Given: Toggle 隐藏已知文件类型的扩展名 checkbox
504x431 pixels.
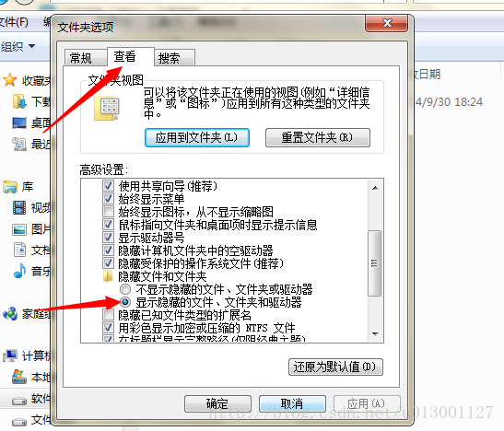Looking at the screenshot, I should click(108, 314).
